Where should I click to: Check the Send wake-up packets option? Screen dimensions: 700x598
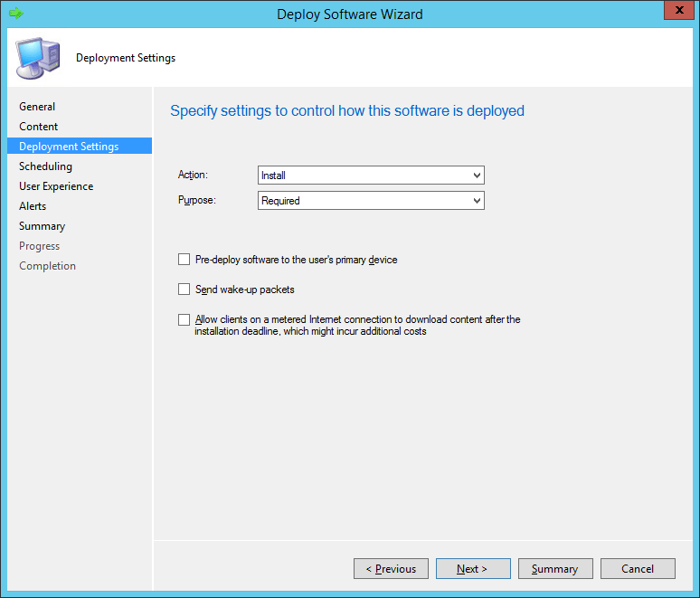184,290
